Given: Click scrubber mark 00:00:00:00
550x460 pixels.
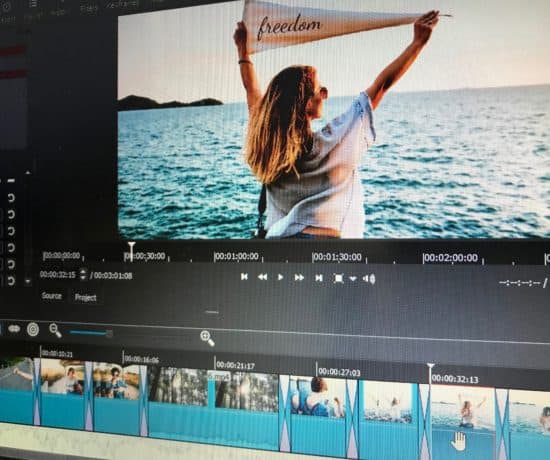Looking at the screenshot, I should point(62,255).
